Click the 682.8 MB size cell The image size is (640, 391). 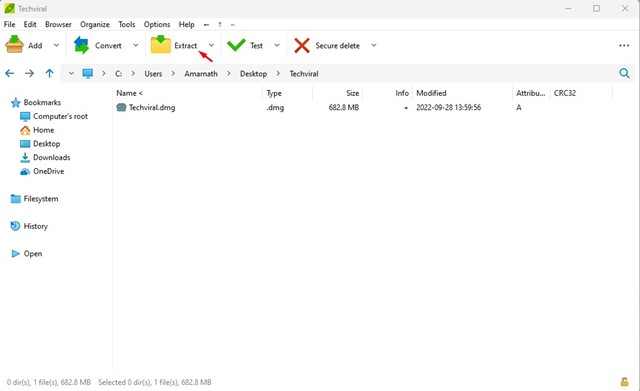click(344, 108)
